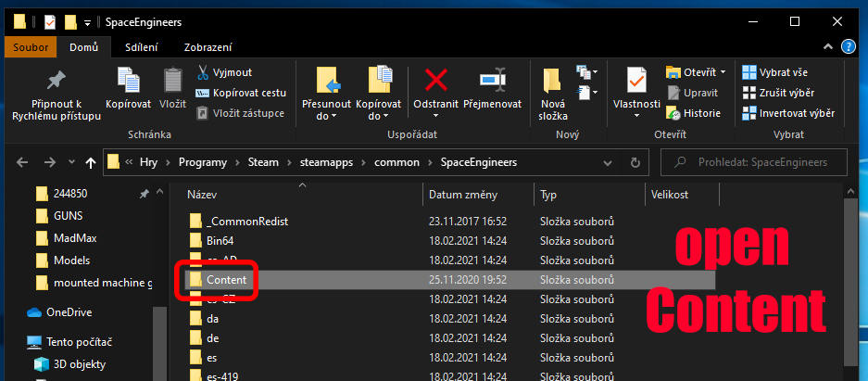
Task: Click the Přejmenovat rename icon
Action: [492, 81]
